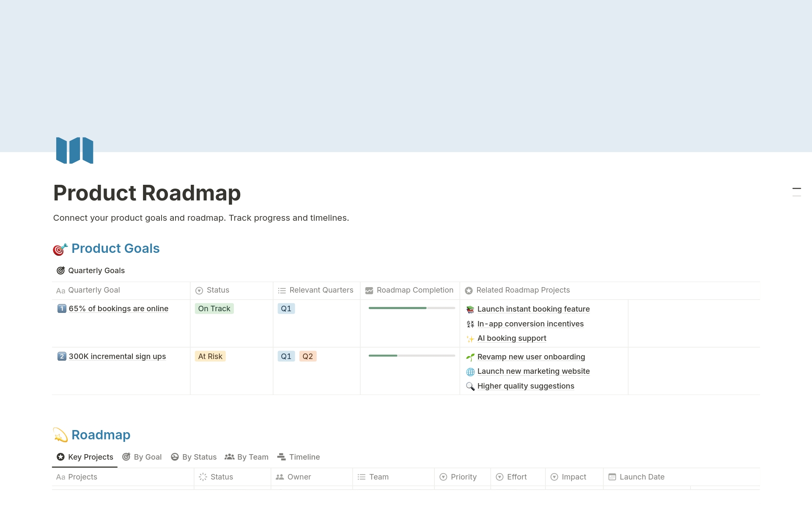Open the Quarterly Goals view tab

pyautogui.click(x=91, y=271)
